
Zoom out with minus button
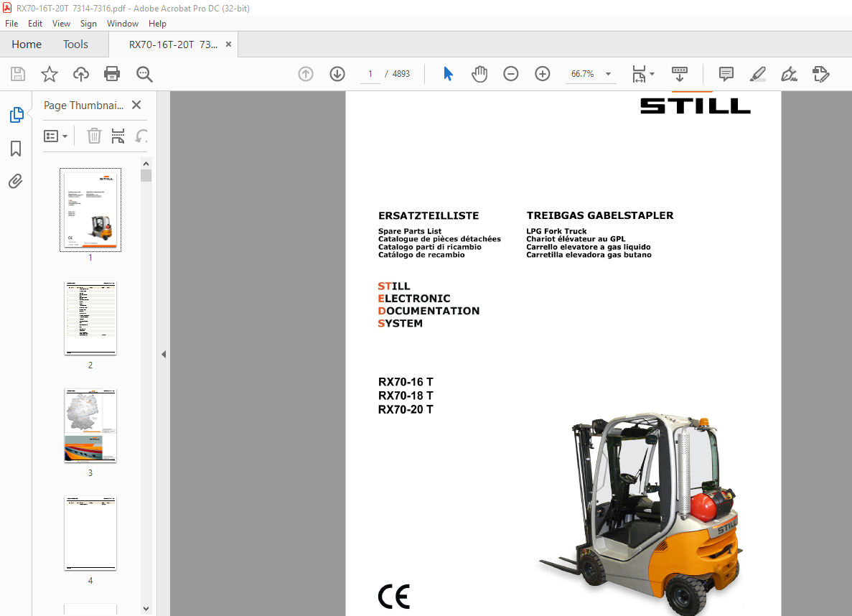(x=511, y=74)
